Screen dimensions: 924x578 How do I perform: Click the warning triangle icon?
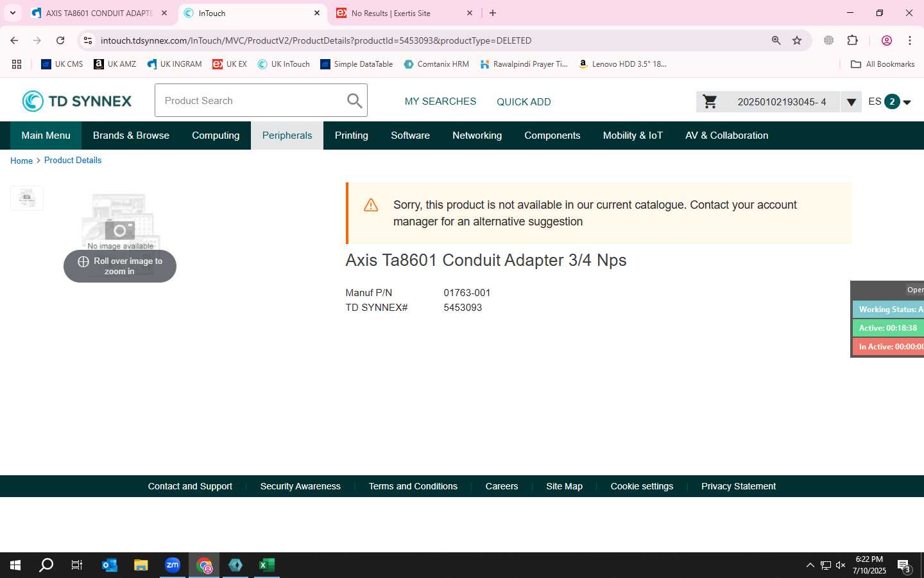371,205
